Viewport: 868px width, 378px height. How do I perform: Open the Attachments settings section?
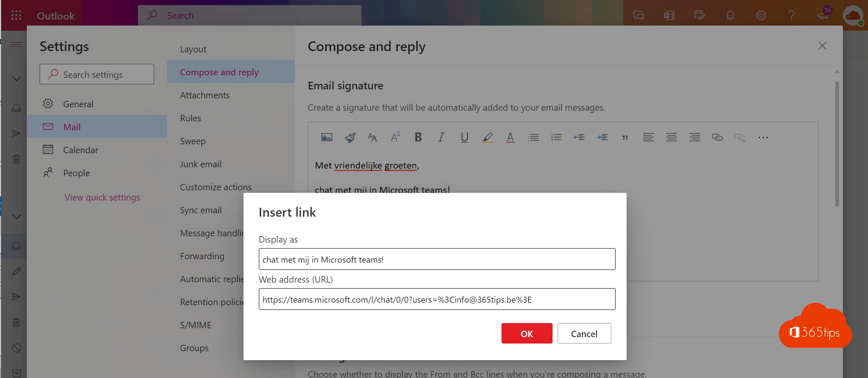coord(205,95)
